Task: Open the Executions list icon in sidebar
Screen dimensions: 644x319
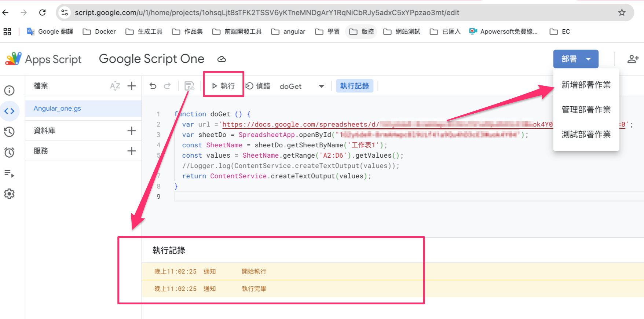Action: (9, 173)
